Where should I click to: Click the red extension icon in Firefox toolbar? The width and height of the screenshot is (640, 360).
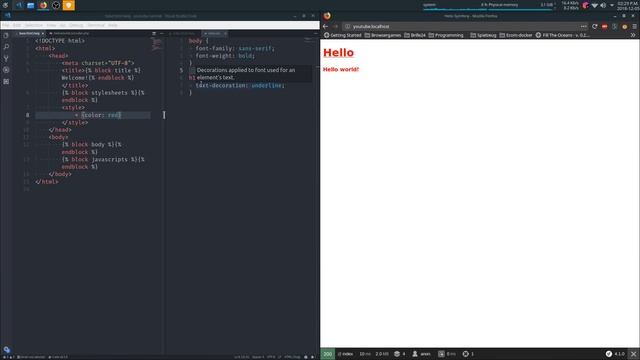pos(604,26)
